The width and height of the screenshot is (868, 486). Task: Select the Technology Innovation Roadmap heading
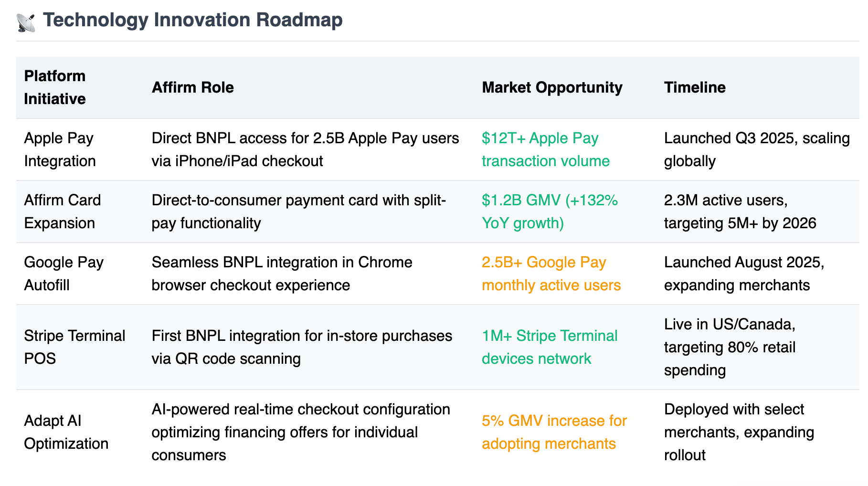(x=193, y=20)
